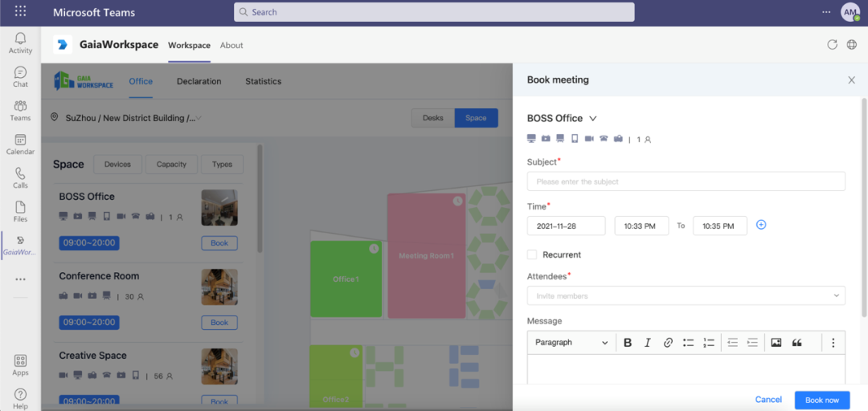Insert an image in the message
This screenshot has width=868, height=411.
pos(776,343)
